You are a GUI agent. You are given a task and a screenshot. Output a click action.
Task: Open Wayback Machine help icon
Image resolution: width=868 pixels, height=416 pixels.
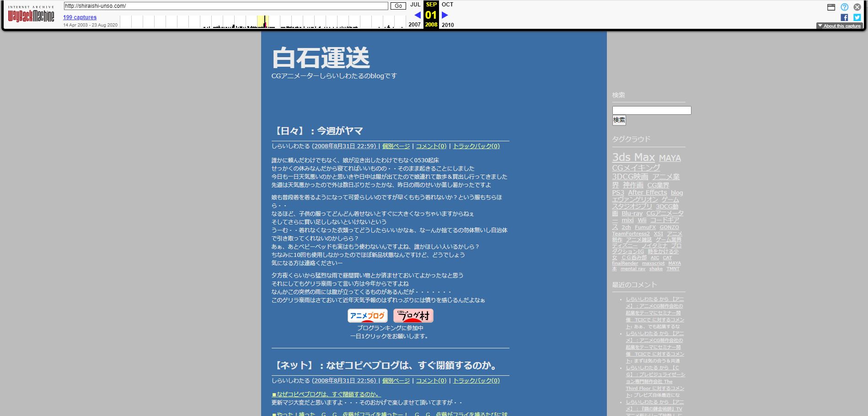coord(844,7)
